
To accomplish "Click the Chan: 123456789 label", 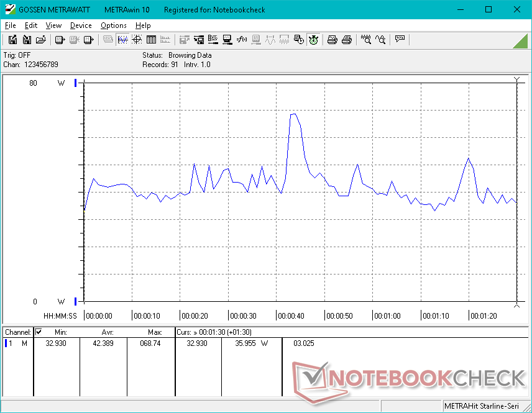I will click(x=30, y=65).
